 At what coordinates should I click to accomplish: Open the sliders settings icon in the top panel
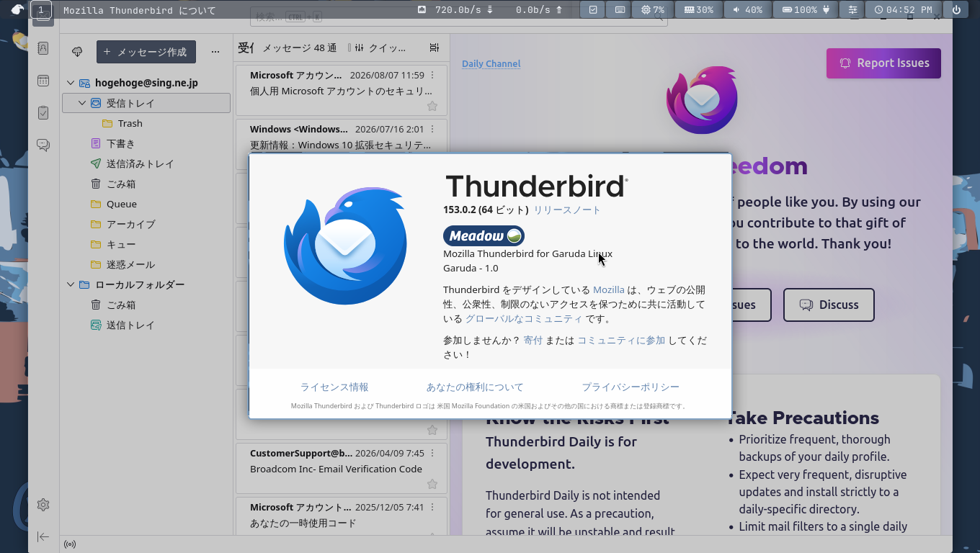point(853,9)
